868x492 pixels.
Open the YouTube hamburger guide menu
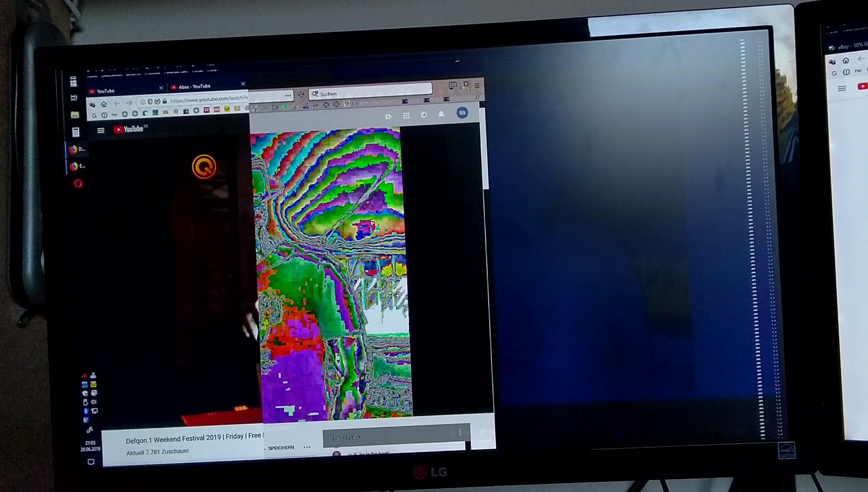point(100,130)
